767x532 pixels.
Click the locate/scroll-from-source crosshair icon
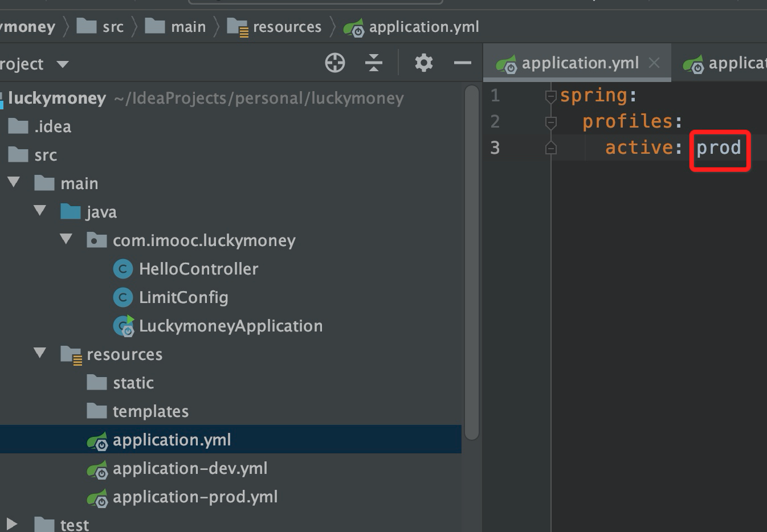(x=335, y=63)
